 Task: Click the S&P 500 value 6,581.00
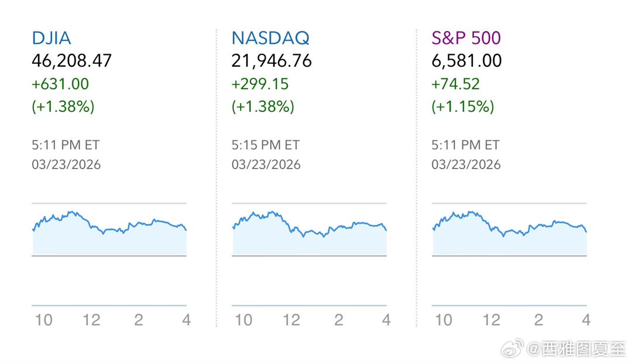tap(466, 61)
